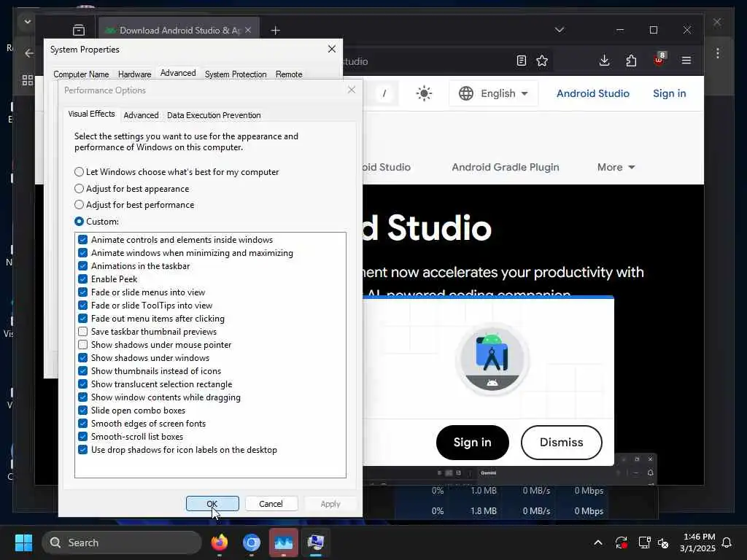
Task: Select the Custom radio option
Action: [97, 222]
